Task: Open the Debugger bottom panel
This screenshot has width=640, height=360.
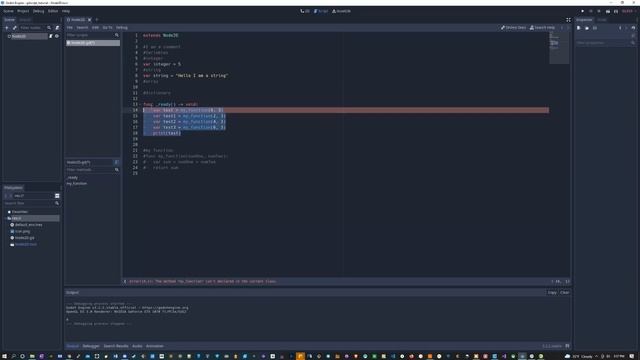Action: click(x=91, y=346)
